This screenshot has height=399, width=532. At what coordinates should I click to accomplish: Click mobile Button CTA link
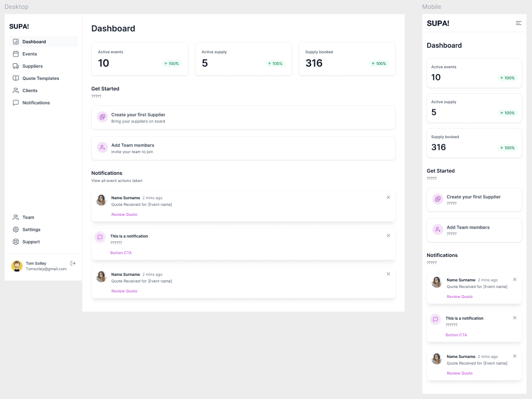pyautogui.click(x=456, y=335)
